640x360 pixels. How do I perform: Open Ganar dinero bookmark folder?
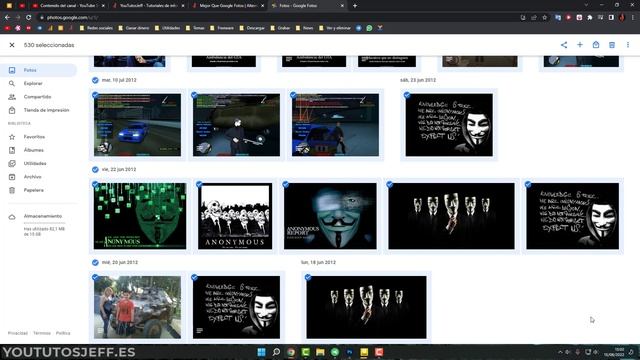134,28
